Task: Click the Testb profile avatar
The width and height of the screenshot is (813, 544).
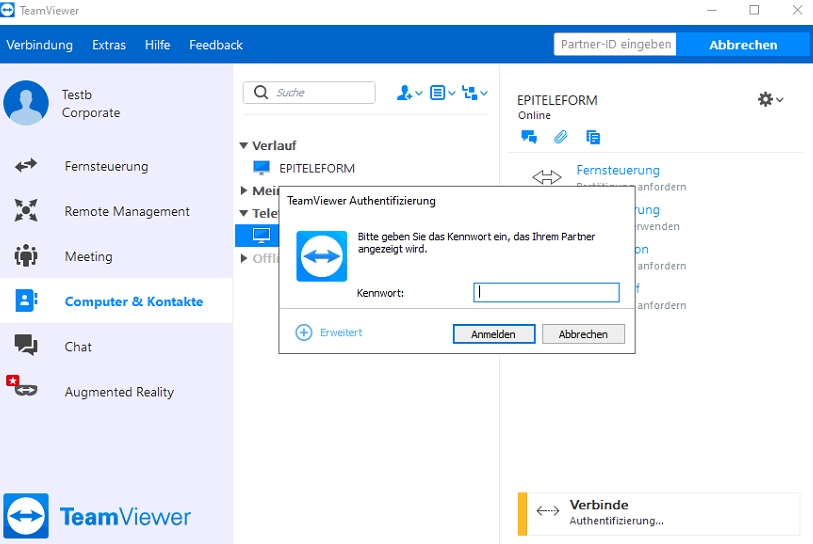Action: [26, 103]
